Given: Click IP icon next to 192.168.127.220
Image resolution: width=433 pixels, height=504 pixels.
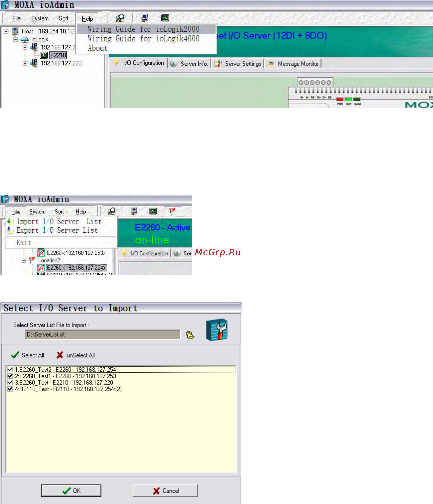Looking at the screenshot, I should tap(34, 63).
